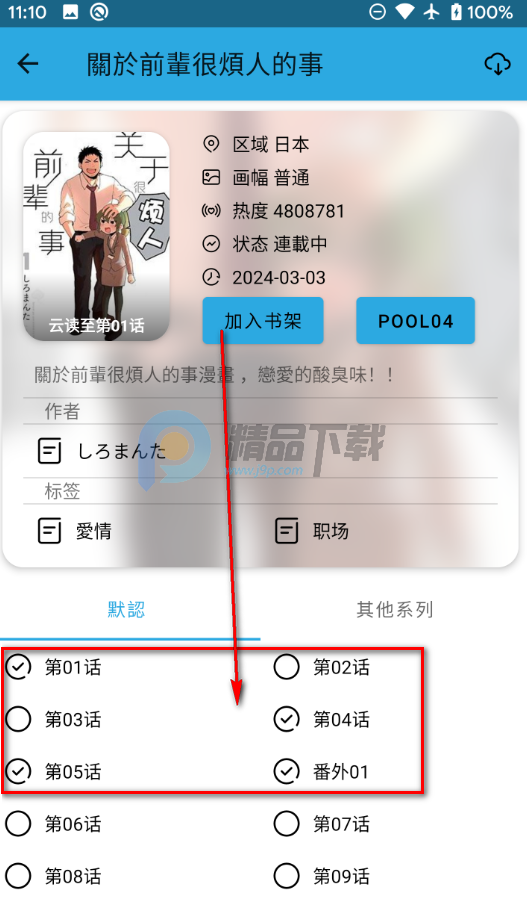Tap the image format icon beside 画幅
The image size is (527, 903).
pyautogui.click(x=211, y=177)
